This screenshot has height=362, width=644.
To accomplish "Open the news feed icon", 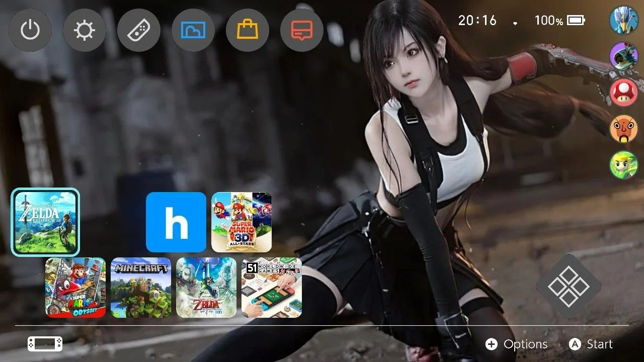I will [302, 31].
